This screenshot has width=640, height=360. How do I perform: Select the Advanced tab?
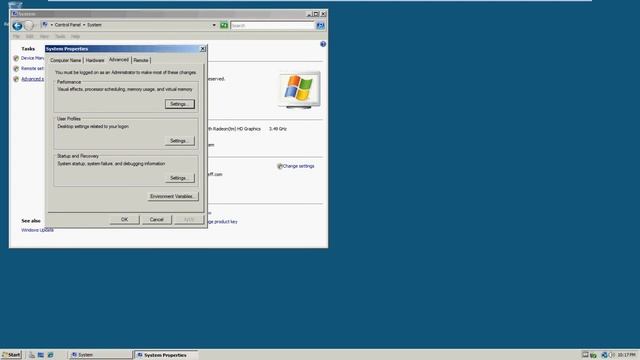[x=119, y=60]
